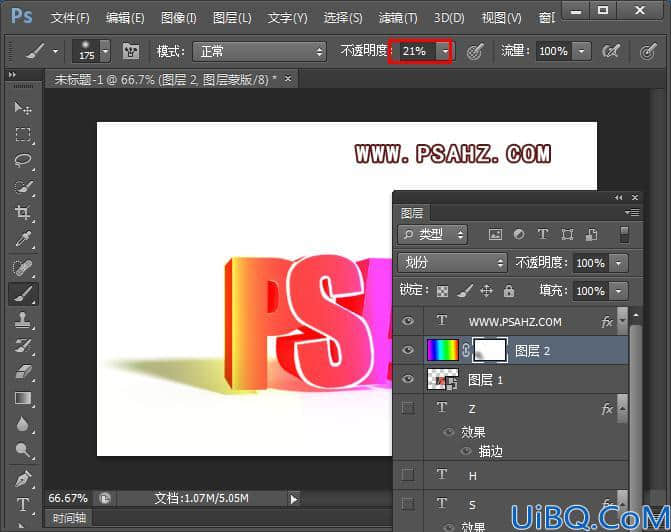Filter layers by smart objects icon
This screenshot has width=671, height=532.
591,235
